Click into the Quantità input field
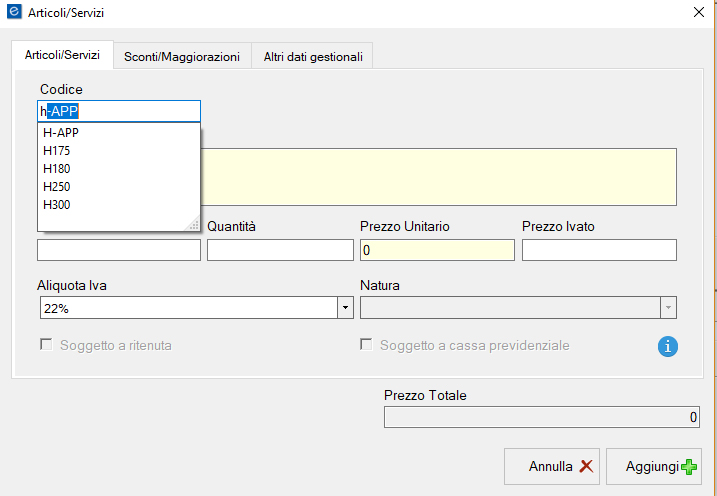 (x=280, y=250)
